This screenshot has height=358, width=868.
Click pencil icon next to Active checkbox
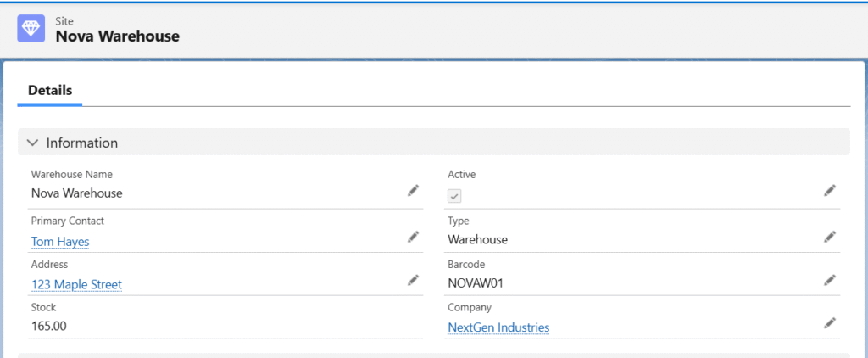(x=830, y=191)
